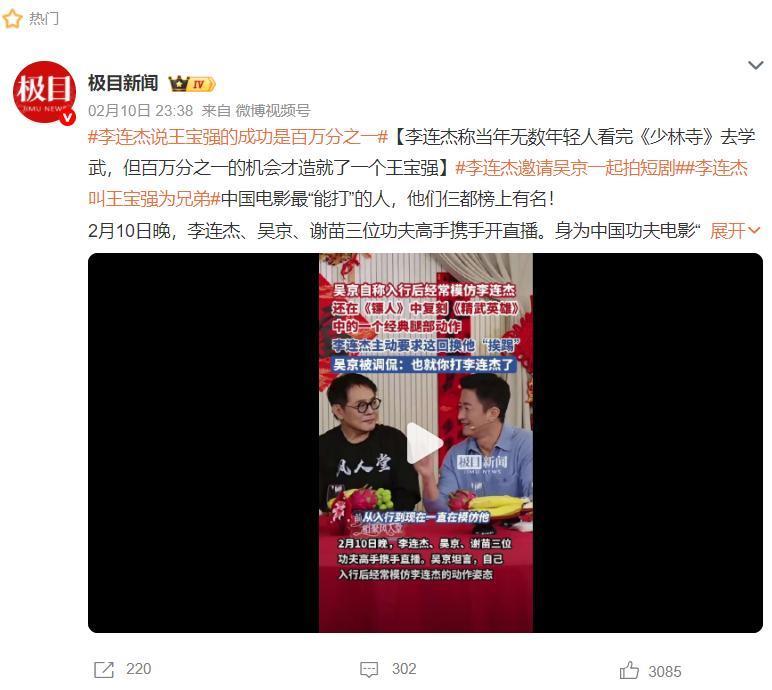
Task: Click the comment count 302
Action: coord(404,669)
